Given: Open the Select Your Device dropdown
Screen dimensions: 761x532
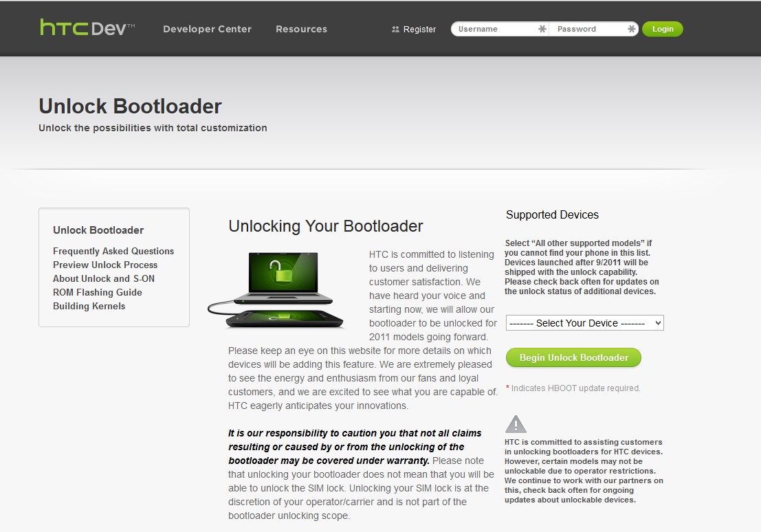Looking at the screenshot, I should tap(584, 323).
